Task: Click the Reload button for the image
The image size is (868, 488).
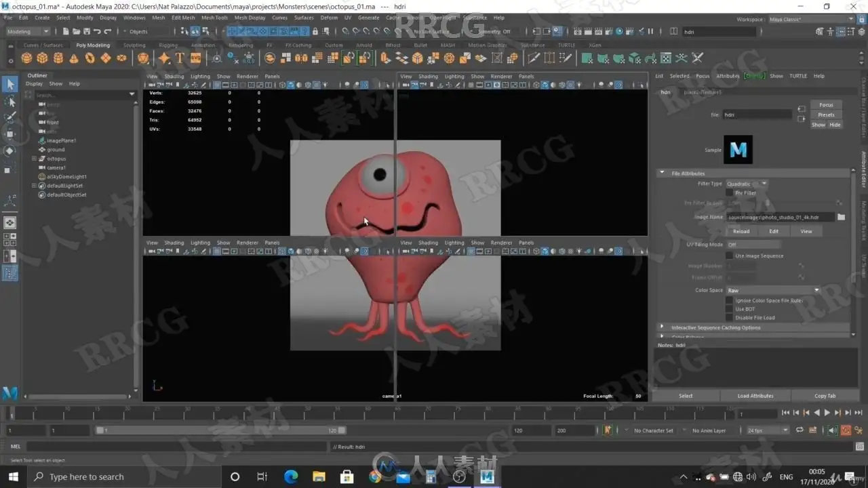Action: point(741,231)
